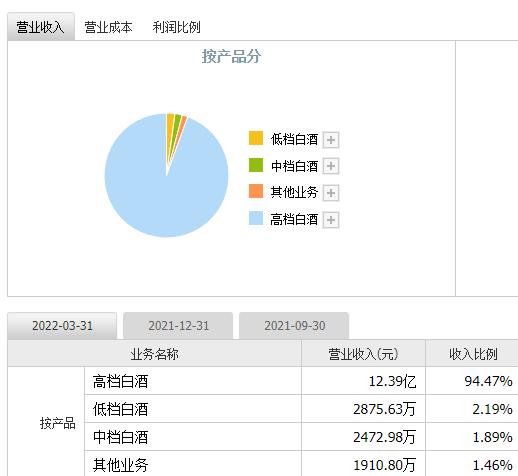Click the light blue 高档白酒 legend swatch

pos(256,218)
